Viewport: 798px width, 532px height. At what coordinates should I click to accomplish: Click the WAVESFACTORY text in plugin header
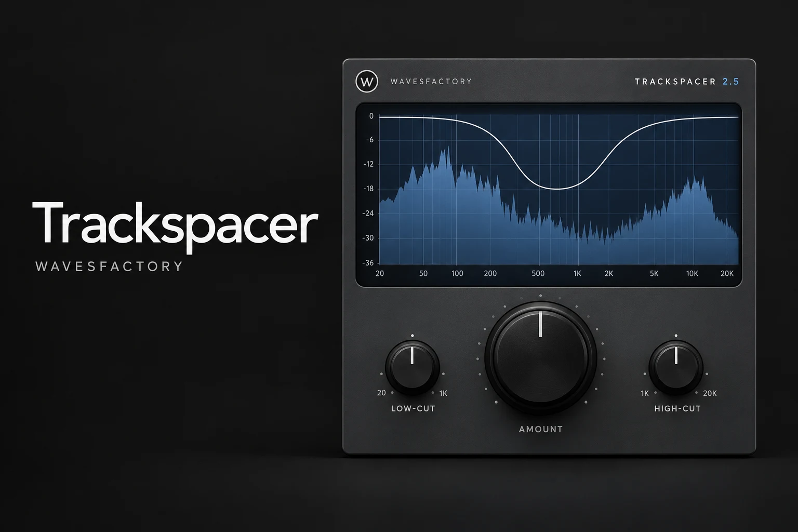pos(431,82)
